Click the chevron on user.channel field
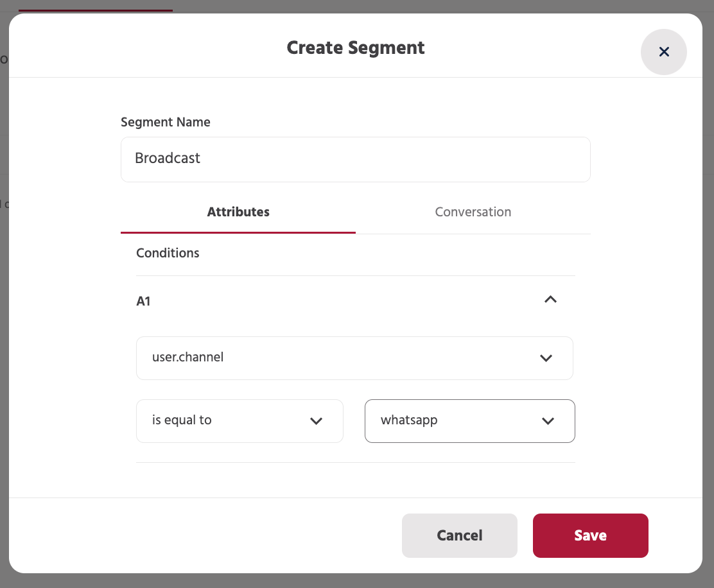 [x=546, y=358]
